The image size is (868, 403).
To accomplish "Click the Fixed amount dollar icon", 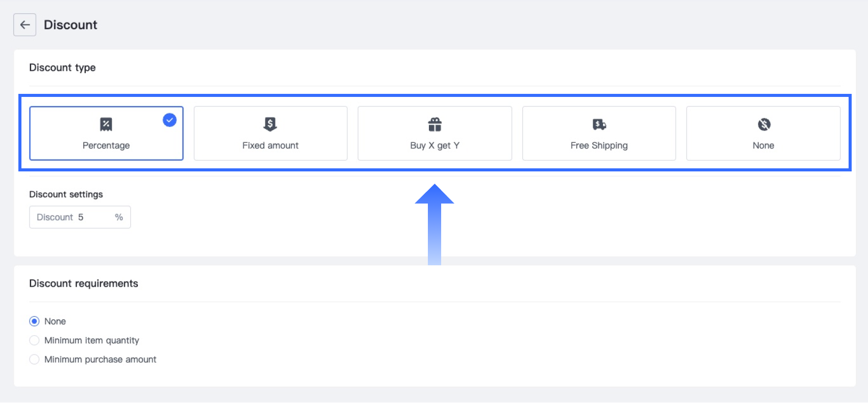I will click(270, 124).
